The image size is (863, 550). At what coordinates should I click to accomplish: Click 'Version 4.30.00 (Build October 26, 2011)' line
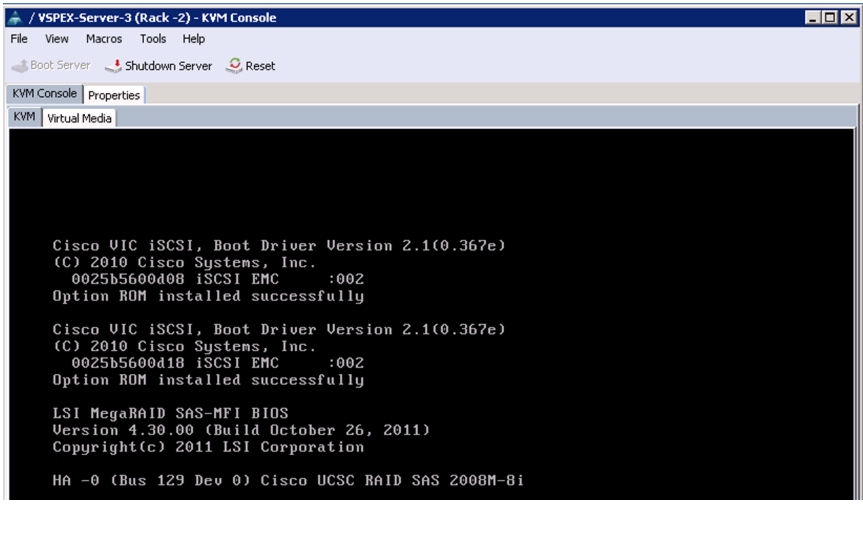pos(241,430)
